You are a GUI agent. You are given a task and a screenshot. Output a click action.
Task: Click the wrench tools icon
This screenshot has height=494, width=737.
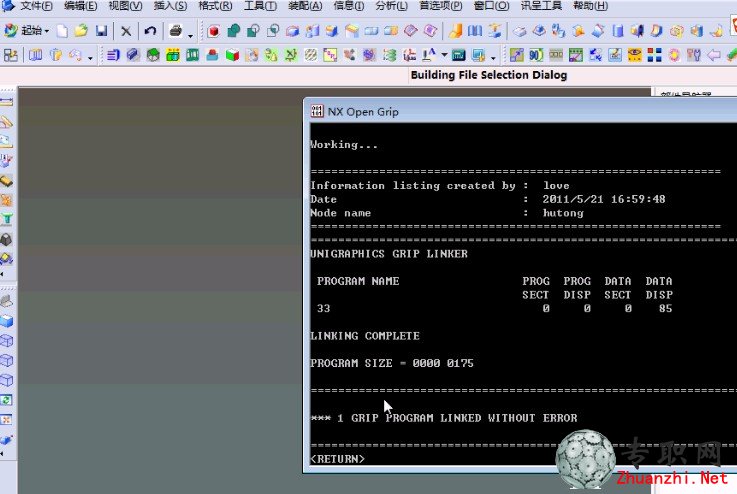(694, 55)
